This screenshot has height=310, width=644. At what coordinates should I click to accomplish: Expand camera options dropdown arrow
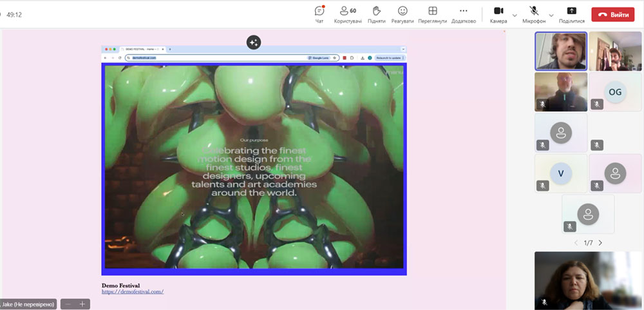515,15
